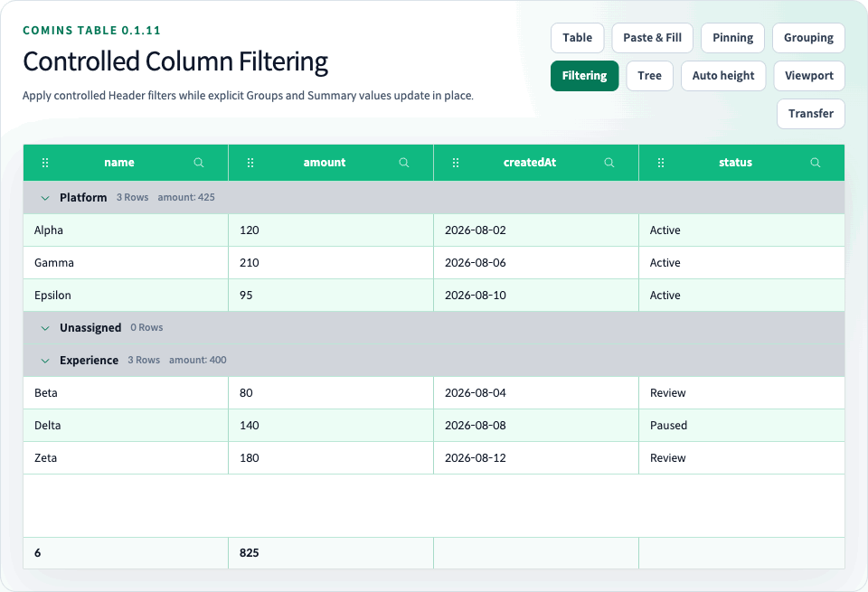Click the name column header label
868x592 pixels.
pyautogui.click(x=119, y=163)
